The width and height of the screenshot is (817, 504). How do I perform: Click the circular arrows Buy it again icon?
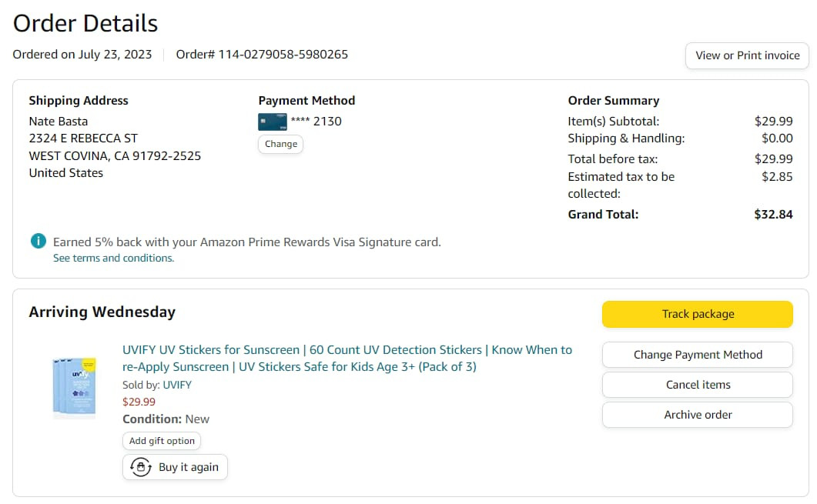tap(140, 467)
